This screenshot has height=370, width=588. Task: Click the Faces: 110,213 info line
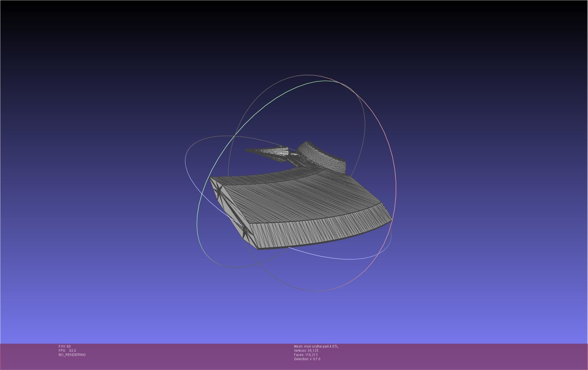click(306, 355)
